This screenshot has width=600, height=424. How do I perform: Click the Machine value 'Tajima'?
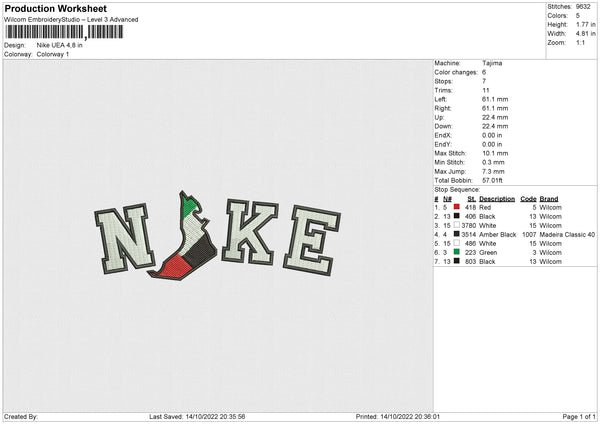tap(492, 63)
